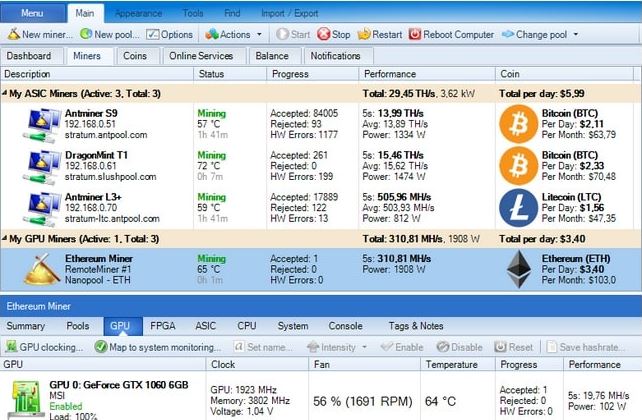642x420 pixels.
Task: Collapse the My ASIC Miners group
Action: point(5,93)
